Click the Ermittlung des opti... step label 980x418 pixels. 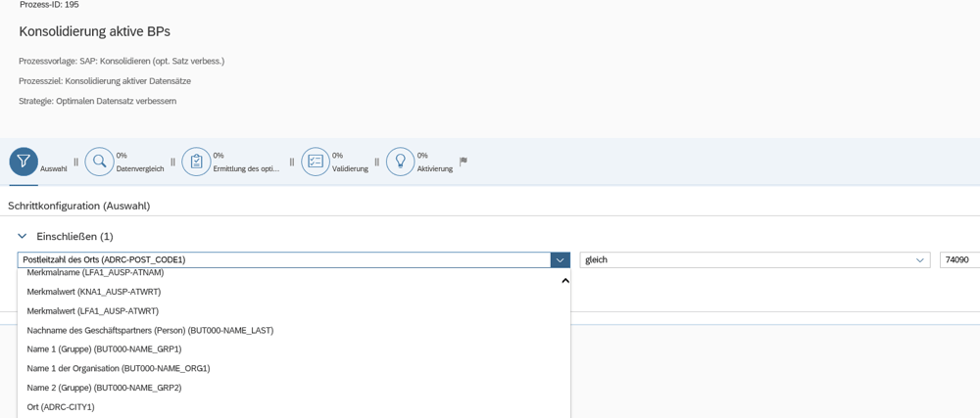[246, 169]
